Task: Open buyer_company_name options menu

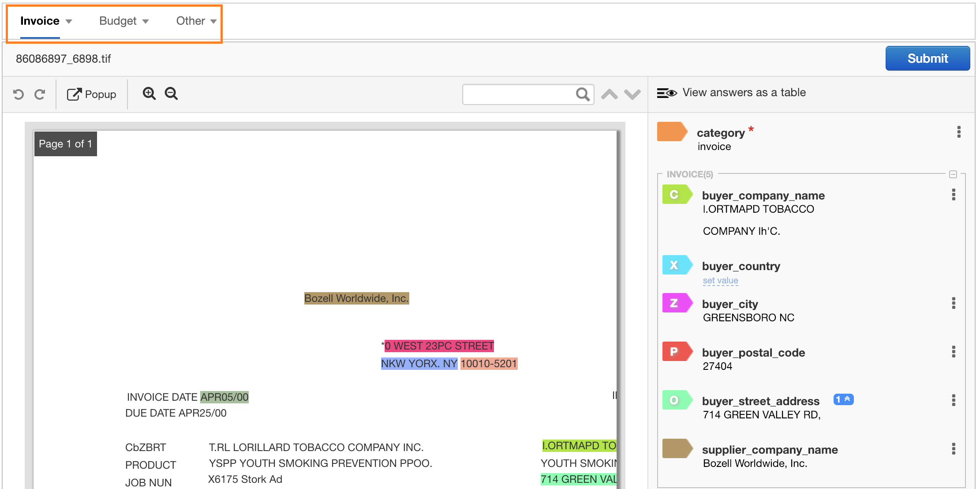Action: 954,195
